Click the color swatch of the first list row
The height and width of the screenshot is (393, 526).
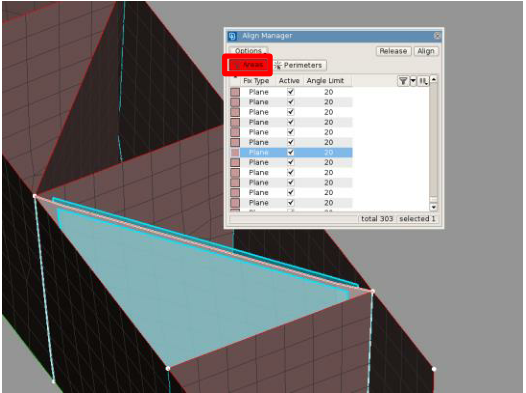(x=235, y=92)
